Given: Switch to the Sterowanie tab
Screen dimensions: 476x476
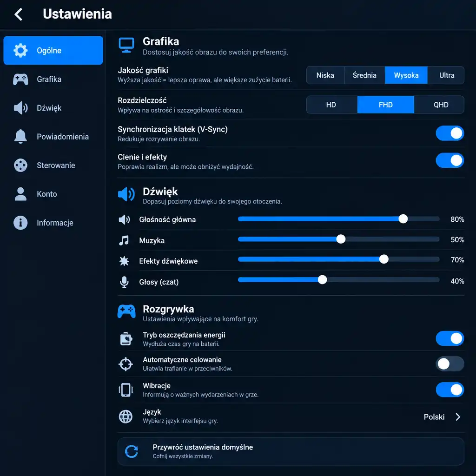Looking at the screenshot, I should (x=53, y=165).
